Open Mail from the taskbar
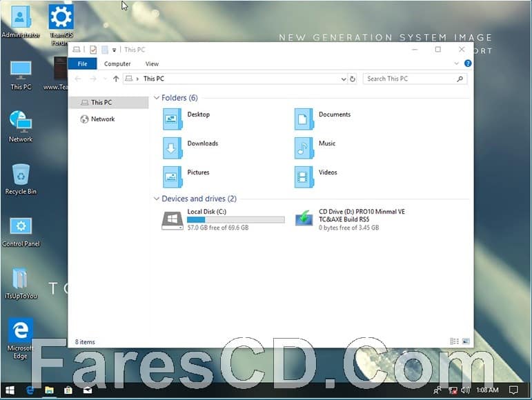The height and width of the screenshot is (400, 532). point(88,390)
